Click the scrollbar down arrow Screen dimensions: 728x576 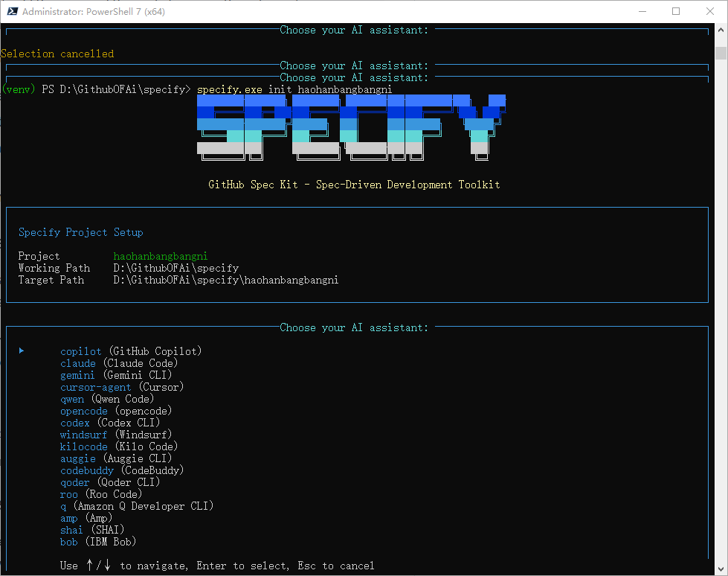721,569
